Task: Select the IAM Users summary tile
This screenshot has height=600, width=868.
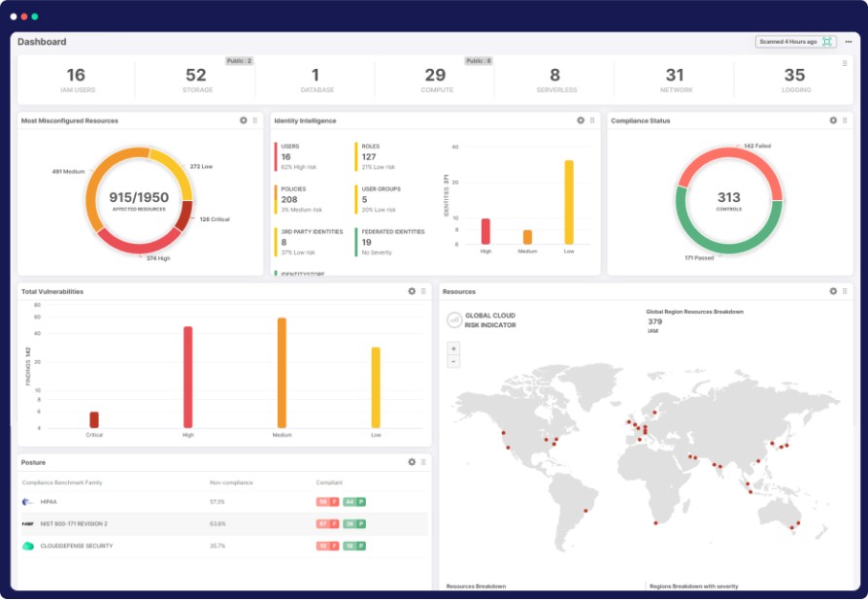Action: tap(76, 80)
